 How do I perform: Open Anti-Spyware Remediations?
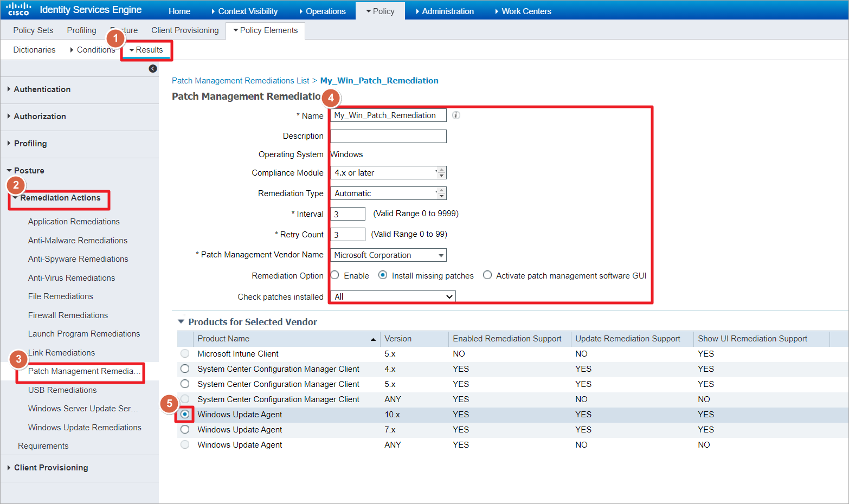78,259
